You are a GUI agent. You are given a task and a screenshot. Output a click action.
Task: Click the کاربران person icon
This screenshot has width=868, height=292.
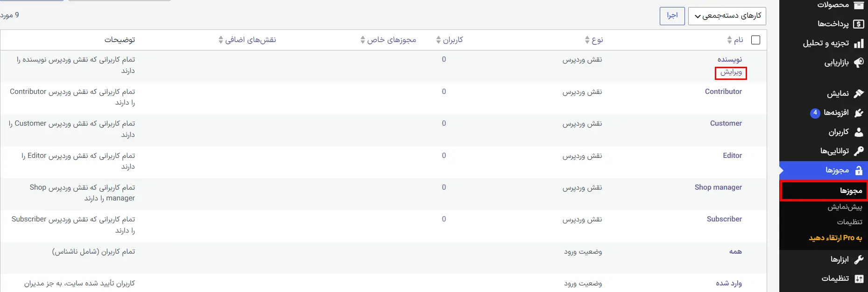859,132
